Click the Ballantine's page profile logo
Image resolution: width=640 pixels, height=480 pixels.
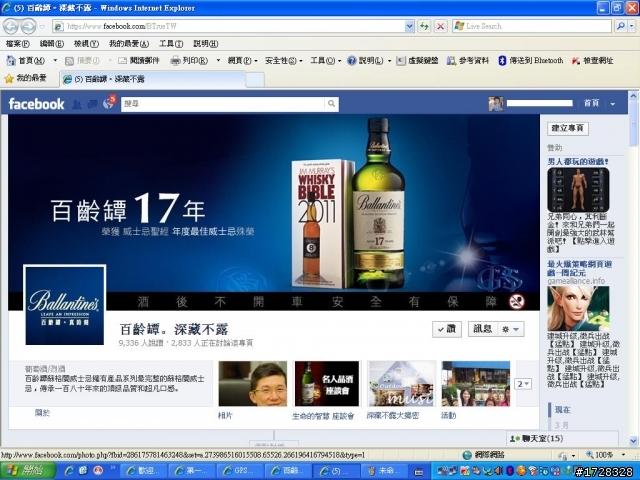tap(64, 305)
